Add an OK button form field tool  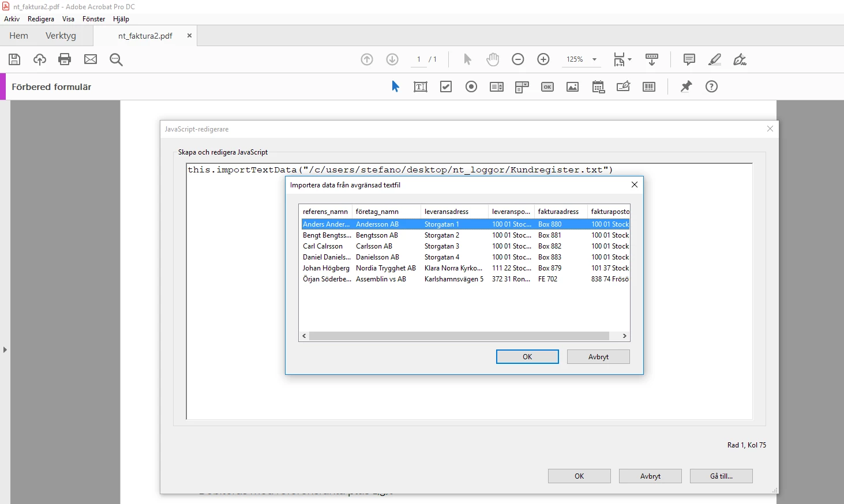pos(547,87)
